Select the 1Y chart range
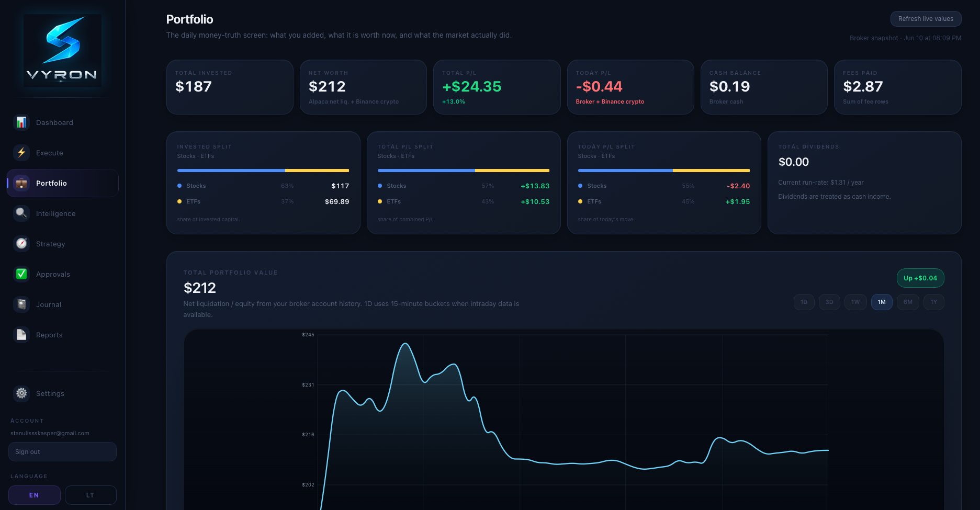980x510 pixels. [934, 302]
